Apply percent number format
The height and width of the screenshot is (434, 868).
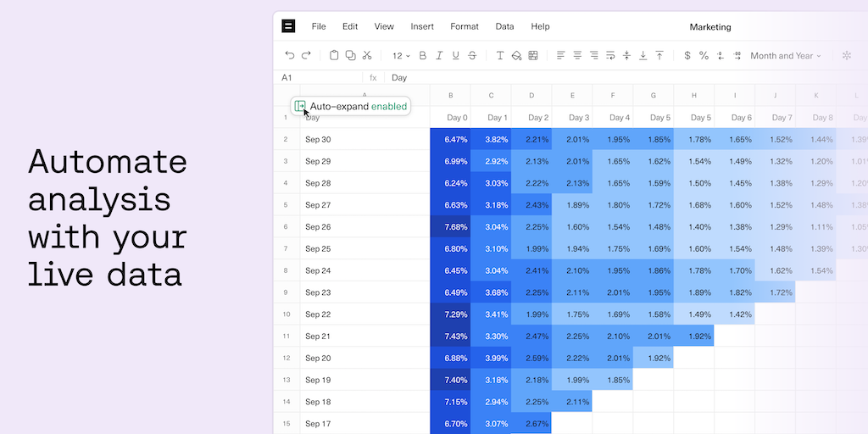[704, 56]
